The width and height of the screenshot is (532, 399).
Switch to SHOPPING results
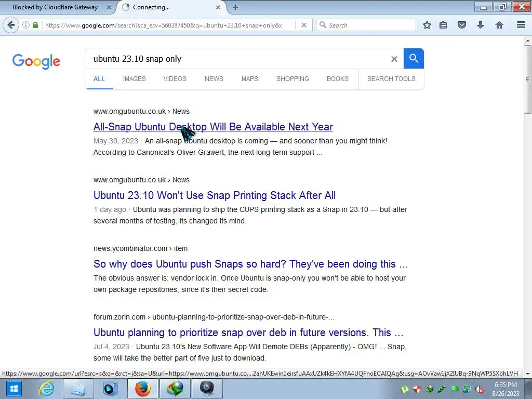tap(292, 79)
